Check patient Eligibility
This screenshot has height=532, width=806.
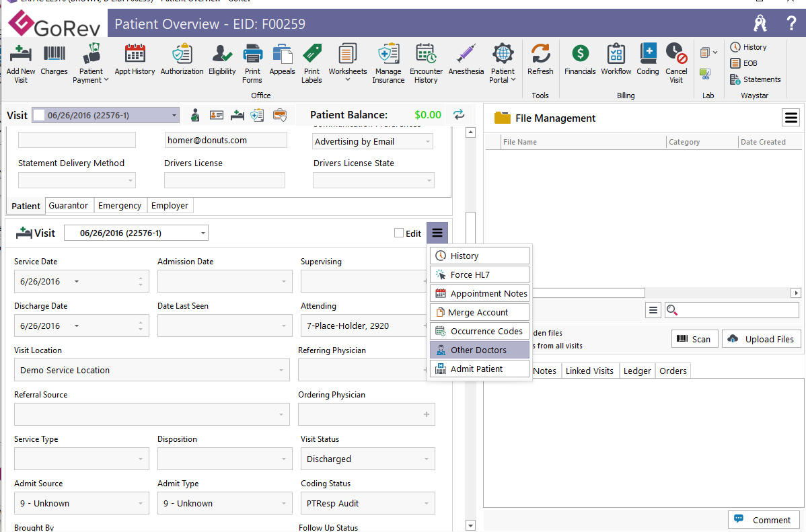[222, 61]
